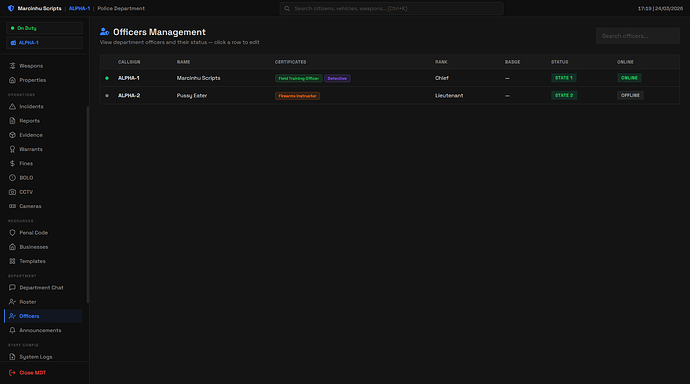Click the ALPHA-2 callsign table cell

click(x=129, y=95)
